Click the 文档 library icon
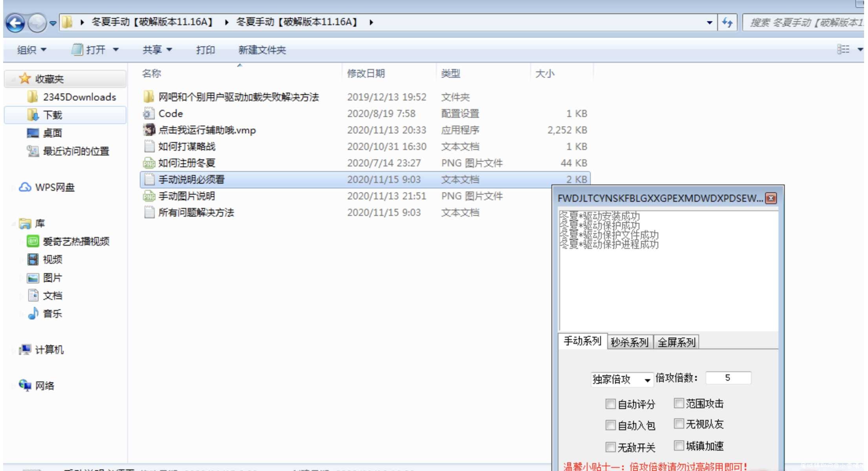Viewport: 868px width, 471px height. (x=33, y=296)
